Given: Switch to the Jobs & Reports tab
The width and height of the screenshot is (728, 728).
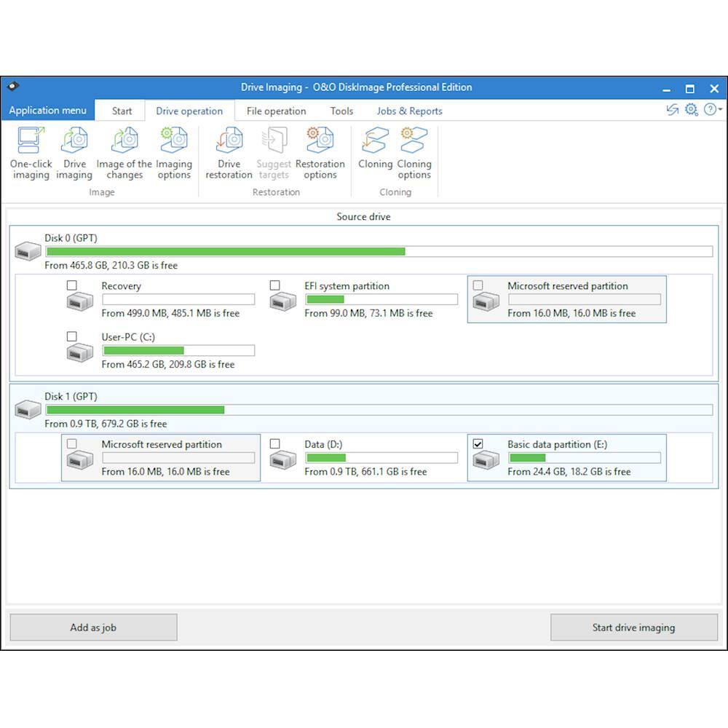Looking at the screenshot, I should tap(409, 111).
